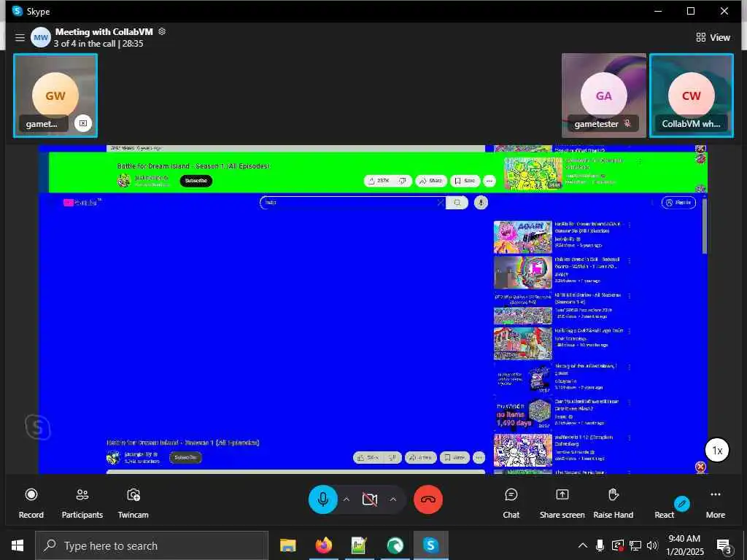Click the shared page vertical scrollbar
Screen dimensions: 747x560
pyautogui.click(x=704, y=226)
